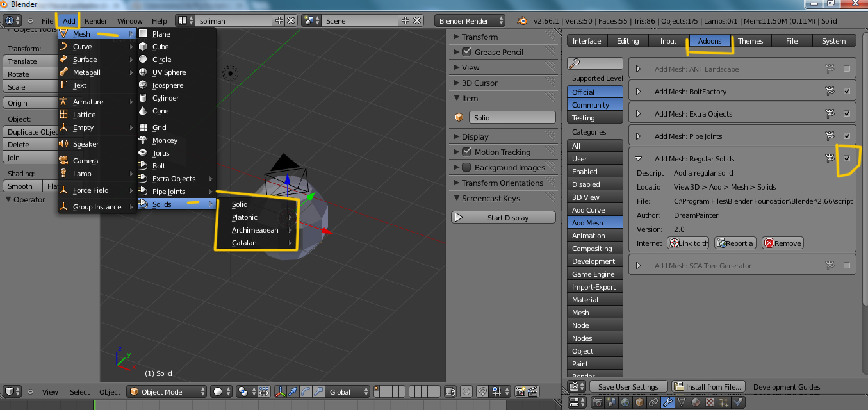This screenshot has width=868, height=410.
Task: Open the Global orientation dropdown
Action: click(347, 391)
